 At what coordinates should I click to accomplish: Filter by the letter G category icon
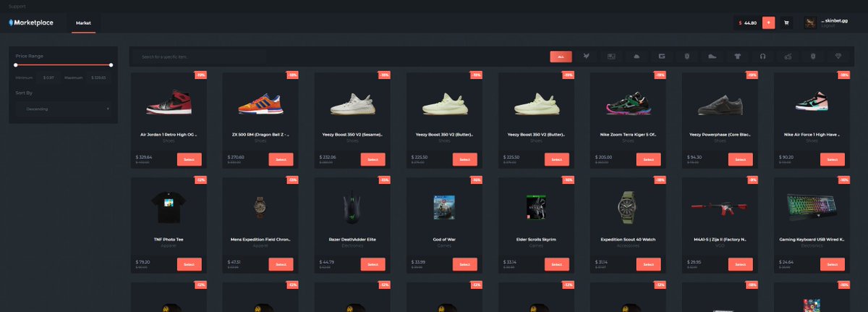(662, 56)
